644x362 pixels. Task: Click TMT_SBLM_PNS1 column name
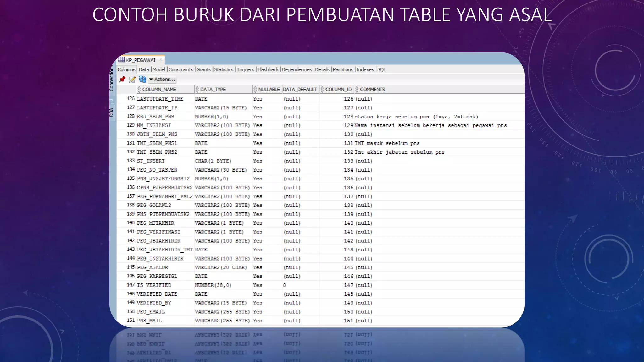coord(157,143)
